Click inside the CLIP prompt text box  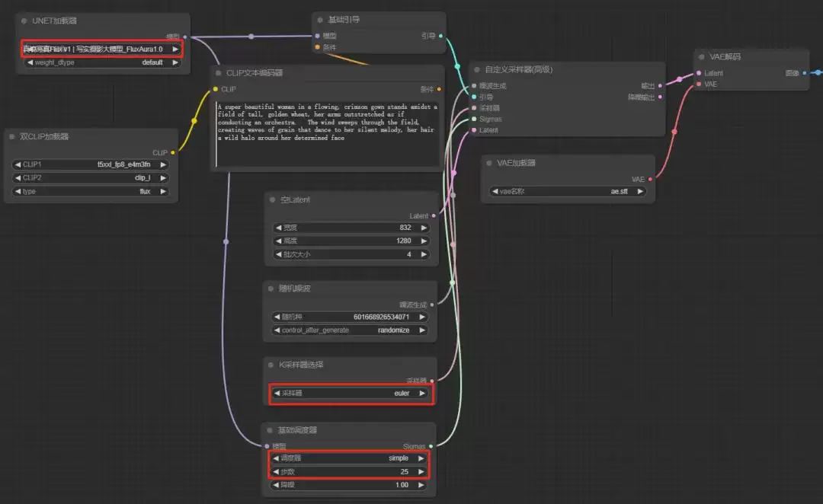(x=328, y=134)
